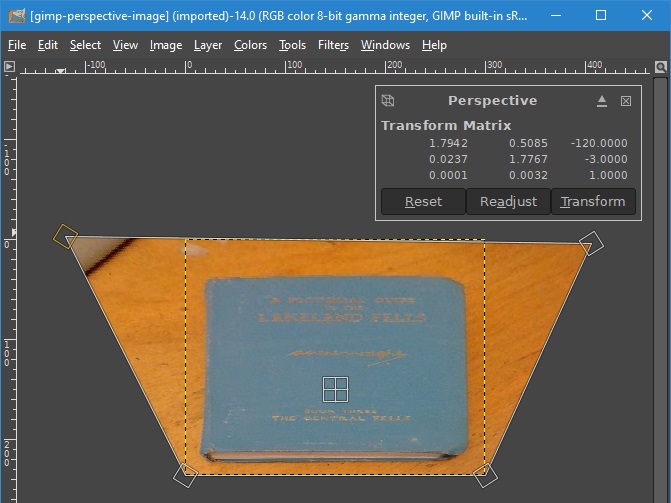Click matrix value 0.0032
This screenshot has height=503, width=671.
point(528,175)
